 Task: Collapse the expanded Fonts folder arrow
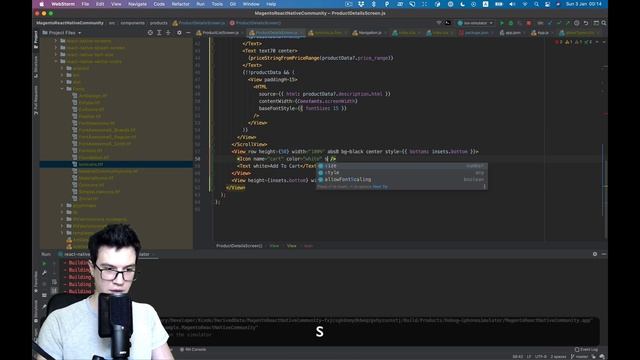pyautogui.click(x=62, y=89)
